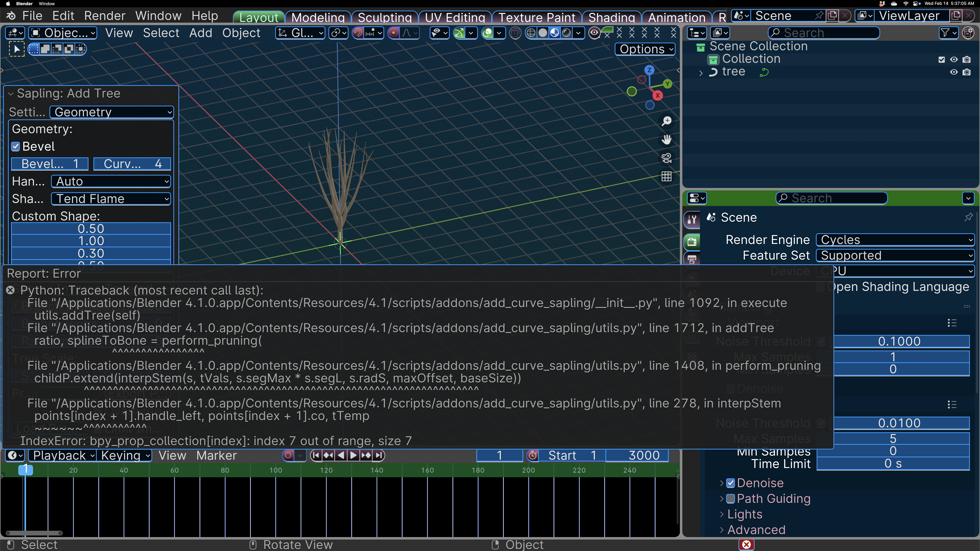This screenshot has width=980, height=551.
Task: Click the play animation forward icon
Action: tap(353, 455)
